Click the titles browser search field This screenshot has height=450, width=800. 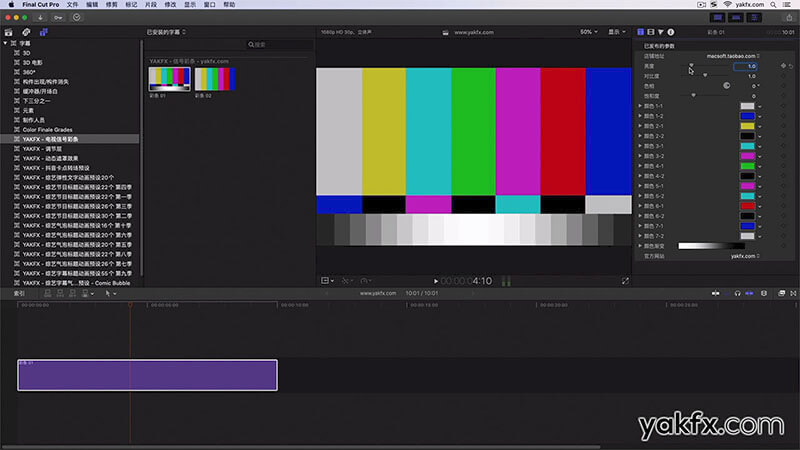click(x=280, y=45)
